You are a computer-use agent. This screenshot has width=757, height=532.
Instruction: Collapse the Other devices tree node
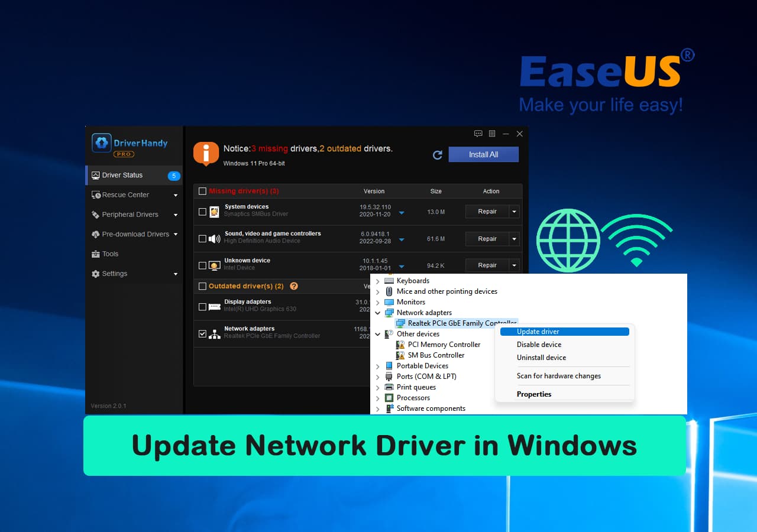pos(378,335)
